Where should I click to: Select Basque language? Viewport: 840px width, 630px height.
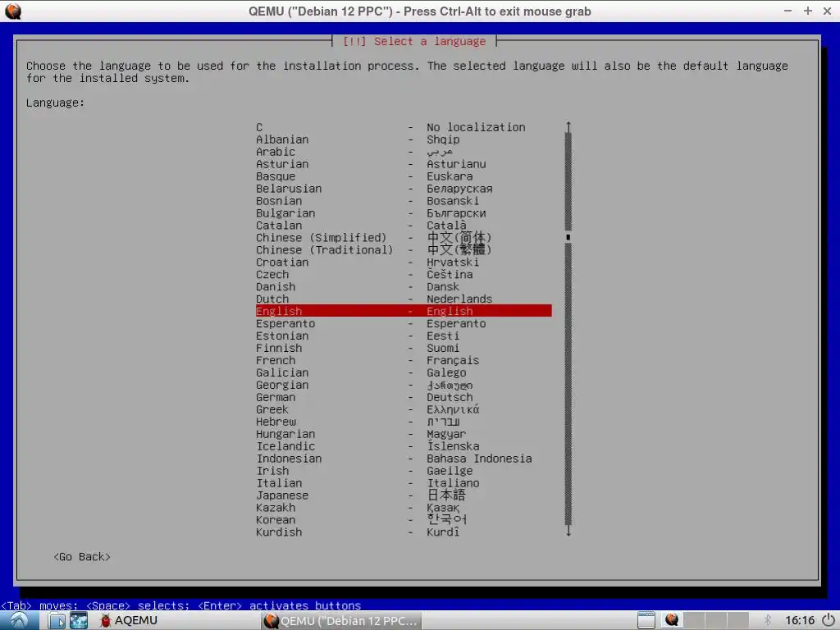tap(404, 177)
